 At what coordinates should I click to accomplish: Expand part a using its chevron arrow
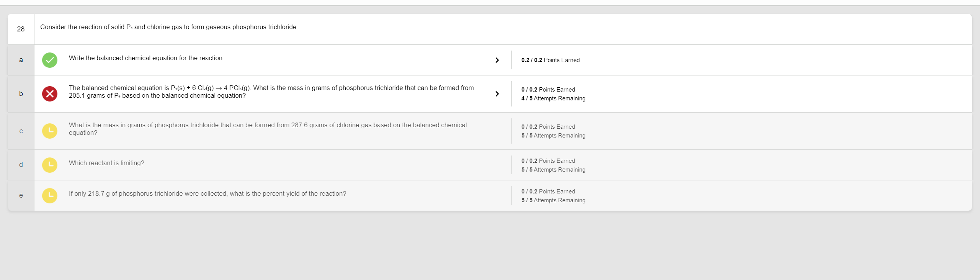click(x=497, y=60)
